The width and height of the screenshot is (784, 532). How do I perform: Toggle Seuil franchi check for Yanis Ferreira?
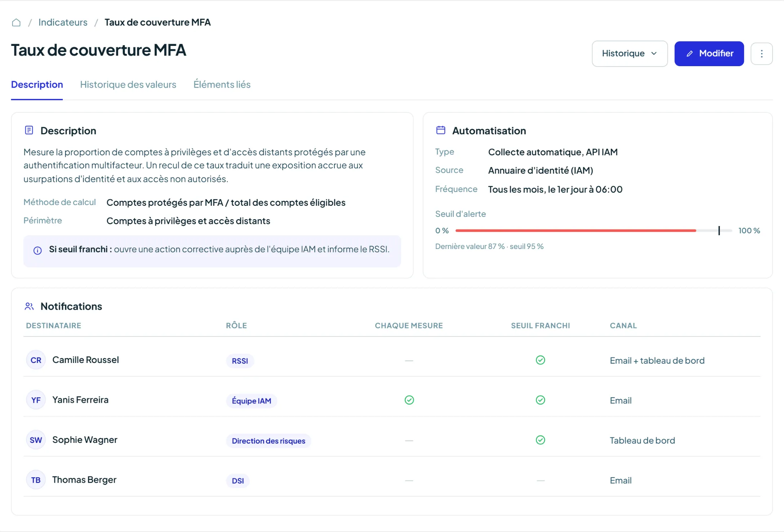click(541, 400)
